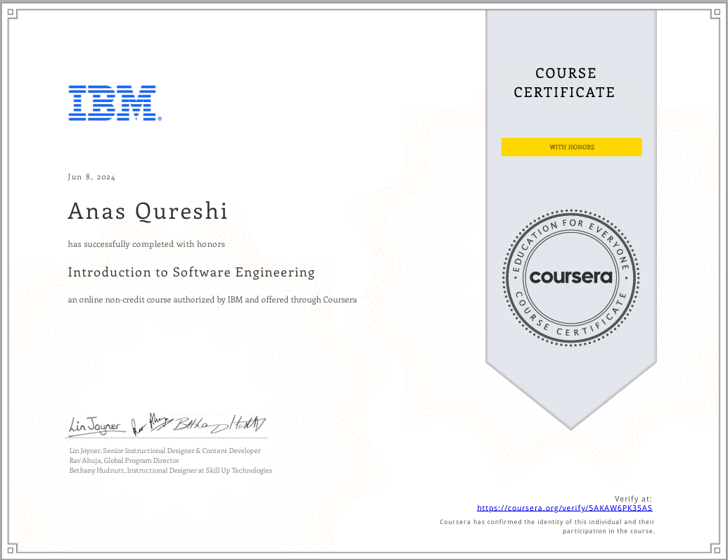This screenshot has width=728, height=560.
Task: Open the Coursera verification link
Action: click(564, 507)
